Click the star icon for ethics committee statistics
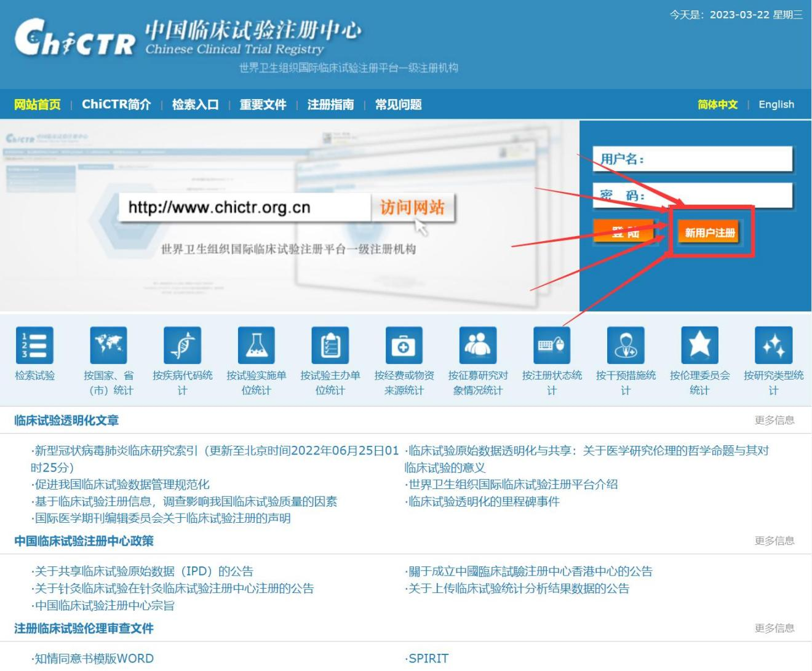 (x=699, y=345)
